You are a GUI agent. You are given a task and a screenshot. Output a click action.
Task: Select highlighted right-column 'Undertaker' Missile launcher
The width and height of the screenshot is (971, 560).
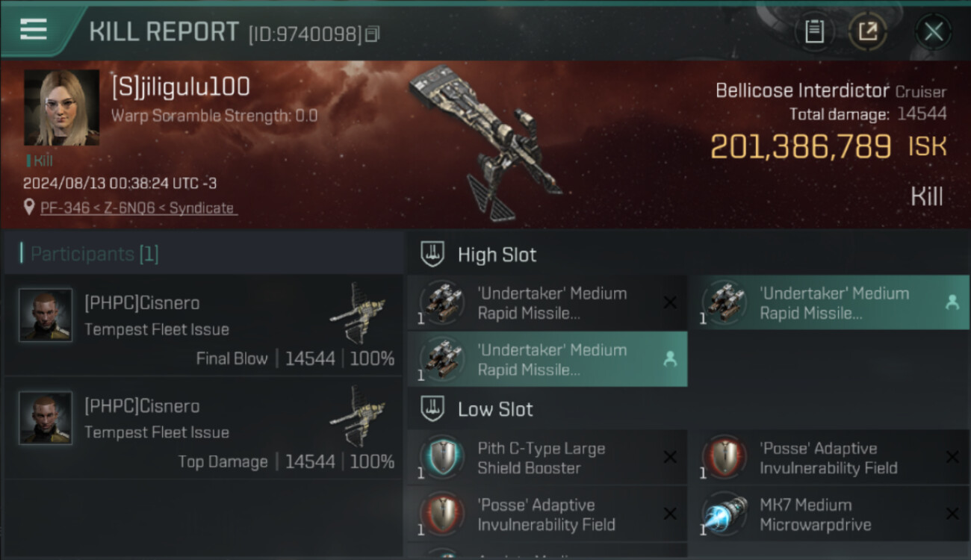pyautogui.click(x=829, y=302)
